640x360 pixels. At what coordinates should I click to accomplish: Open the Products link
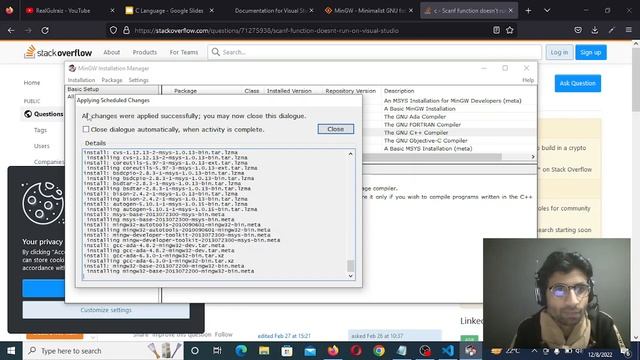[x=144, y=52]
